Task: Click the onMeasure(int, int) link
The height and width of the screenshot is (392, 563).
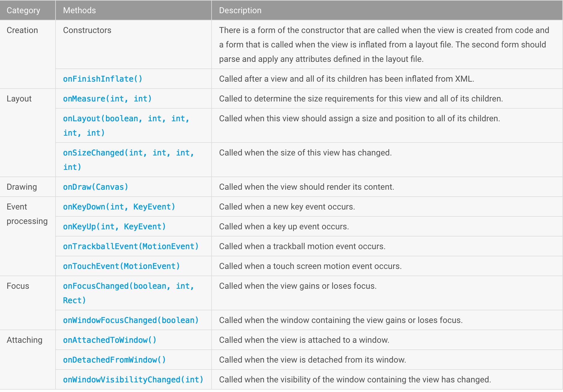Action: click(x=107, y=99)
